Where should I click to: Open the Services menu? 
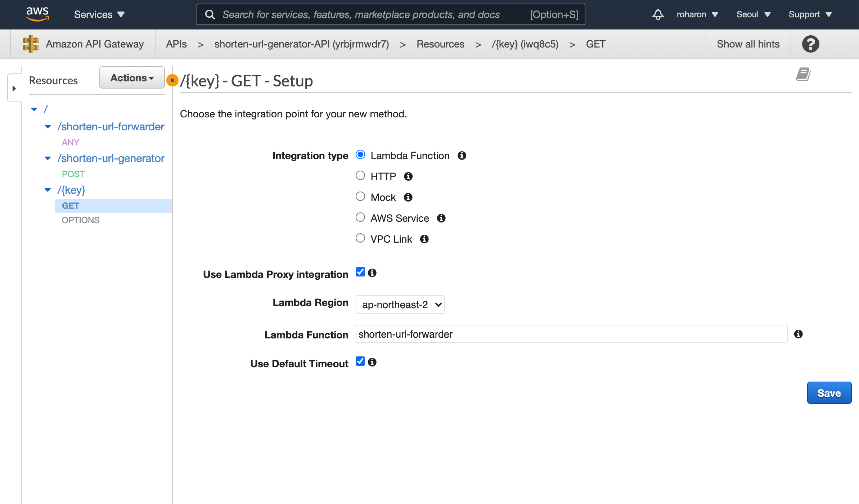point(99,14)
